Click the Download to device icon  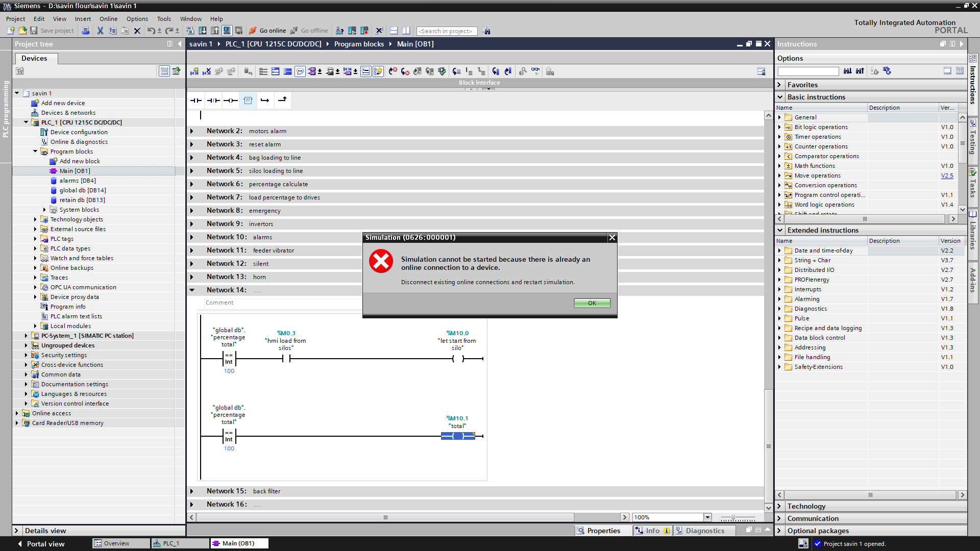pyautogui.click(x=203, y=31)
